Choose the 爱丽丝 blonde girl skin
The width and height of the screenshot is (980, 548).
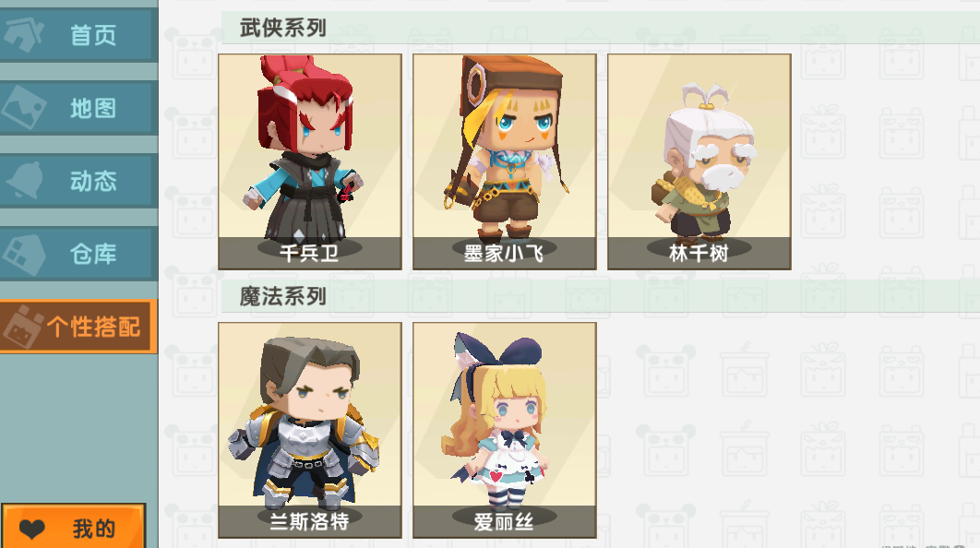coord(505,430)
